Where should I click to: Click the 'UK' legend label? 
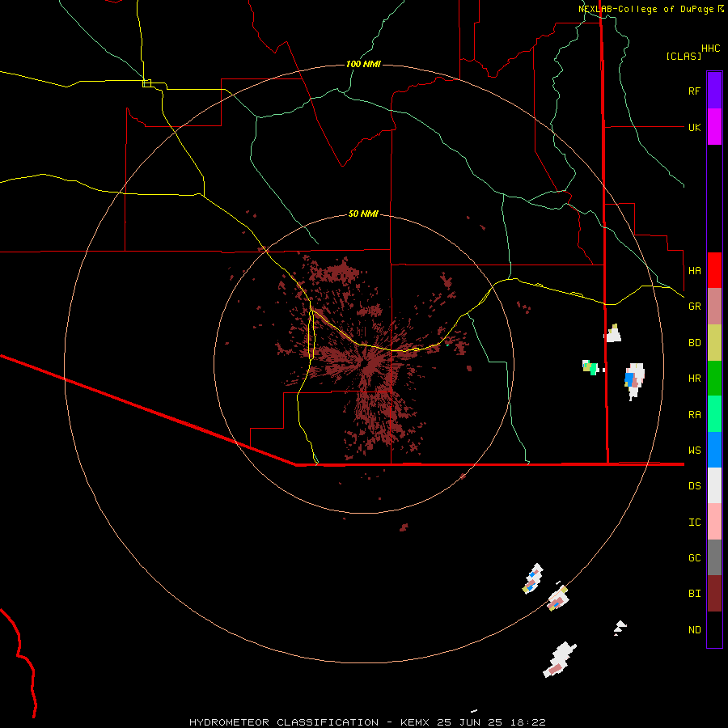tap(694, 127)
